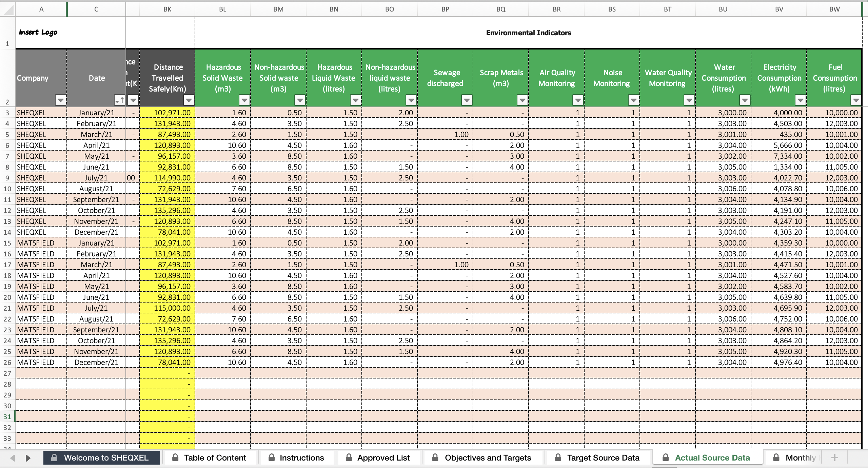The height and width of the screenshot is (468, 868).
Task: Select distance value 114,990.00
Action: pyautogui.click(x=167, y=178)
